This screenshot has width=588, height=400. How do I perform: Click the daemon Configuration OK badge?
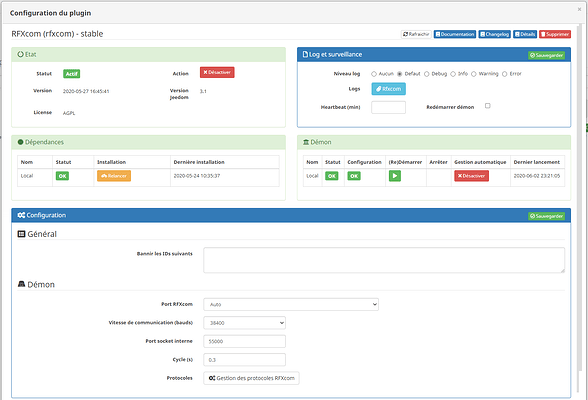[x=354, y=176]
